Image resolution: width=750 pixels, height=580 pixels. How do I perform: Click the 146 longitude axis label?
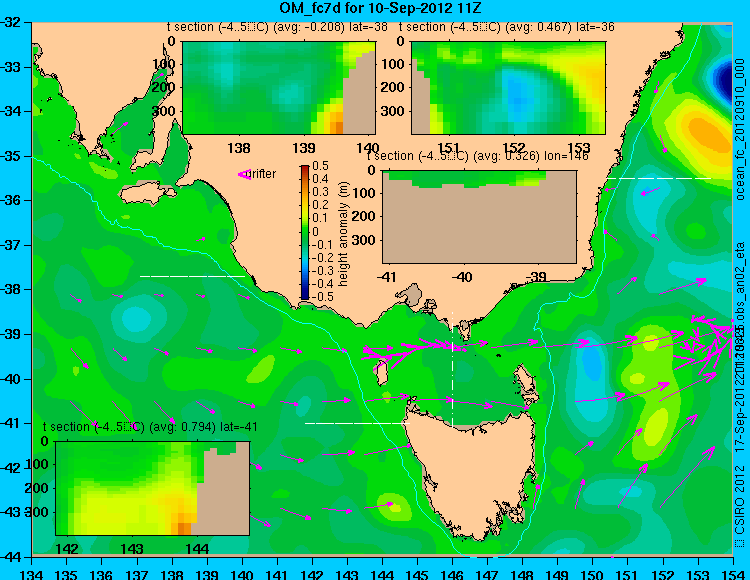(x=452, y=574)
